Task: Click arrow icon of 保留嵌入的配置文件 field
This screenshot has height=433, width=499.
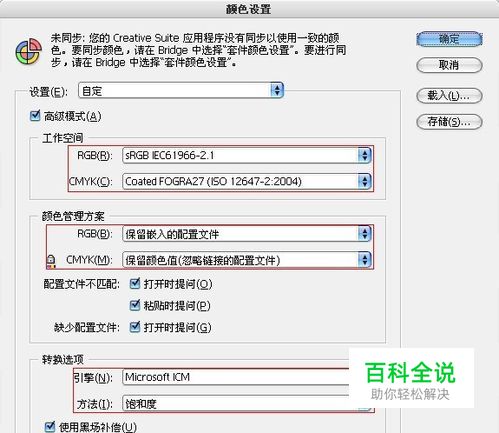Action: pyautogui.click(x=364, y=234)
